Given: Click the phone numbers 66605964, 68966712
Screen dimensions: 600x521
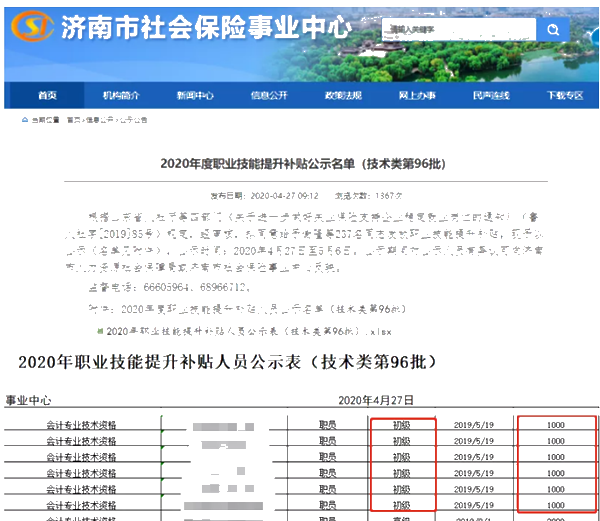Looking at the screenshot, I should click(x=196, y=287).
